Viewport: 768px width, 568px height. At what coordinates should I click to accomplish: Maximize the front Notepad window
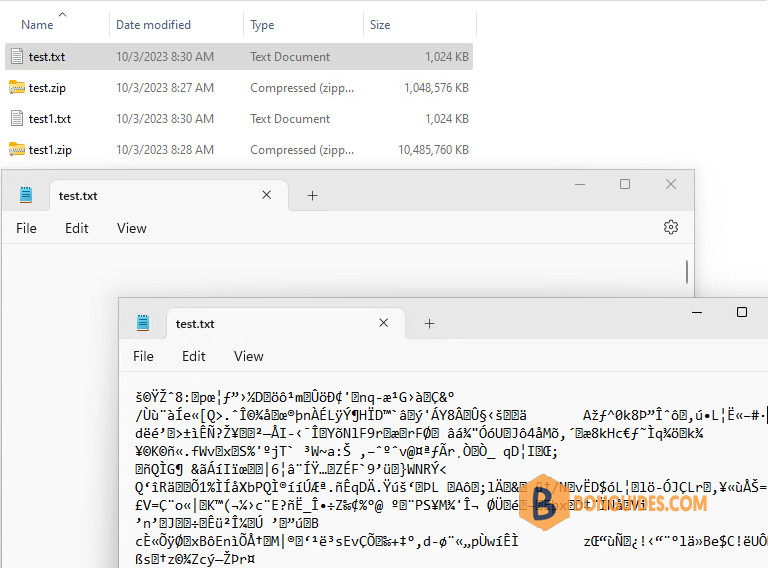[742, 312]
